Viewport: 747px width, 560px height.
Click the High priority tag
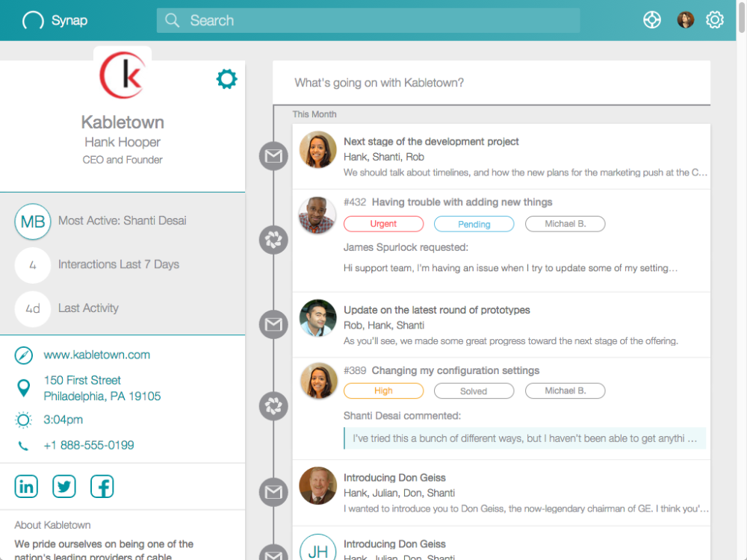click(x=383, y=391)
